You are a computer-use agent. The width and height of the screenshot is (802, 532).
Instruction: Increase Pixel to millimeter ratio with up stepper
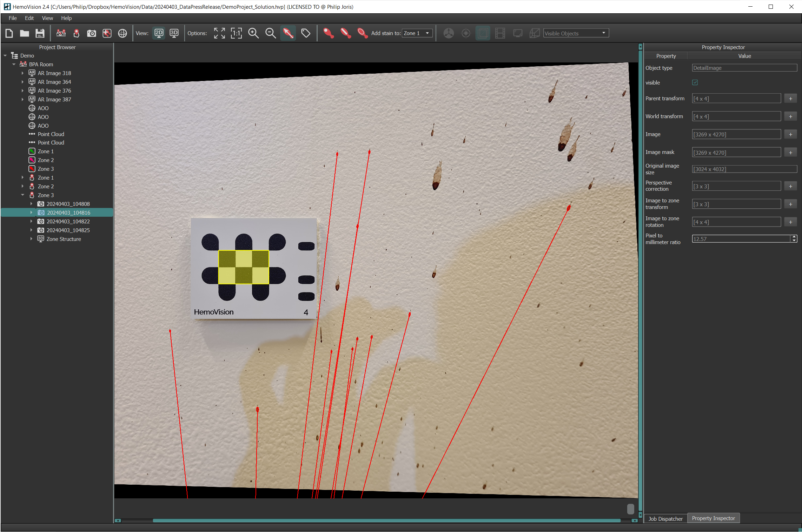(794, 237)
